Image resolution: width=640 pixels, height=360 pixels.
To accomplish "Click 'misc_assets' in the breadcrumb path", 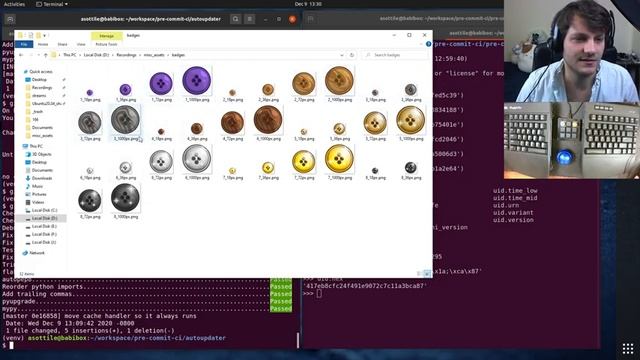I will 154,55.
